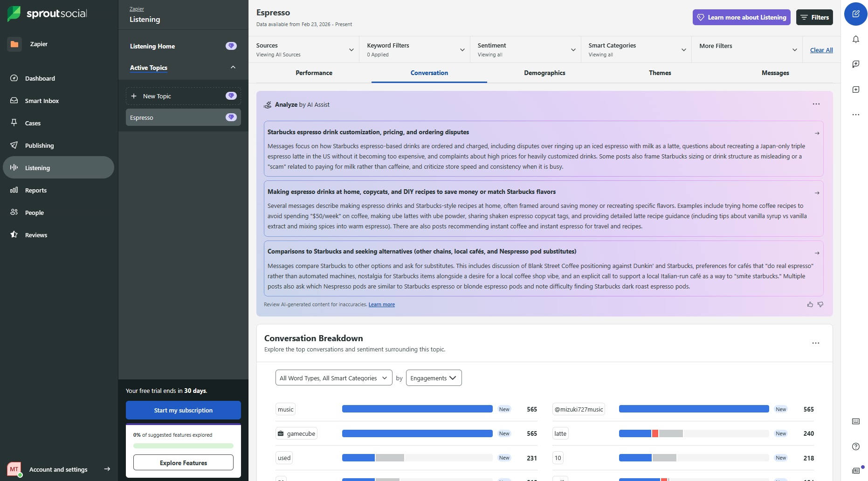Switch to the Conversation tab
Screen dimensions: 868x481
[x=429, y=73]
